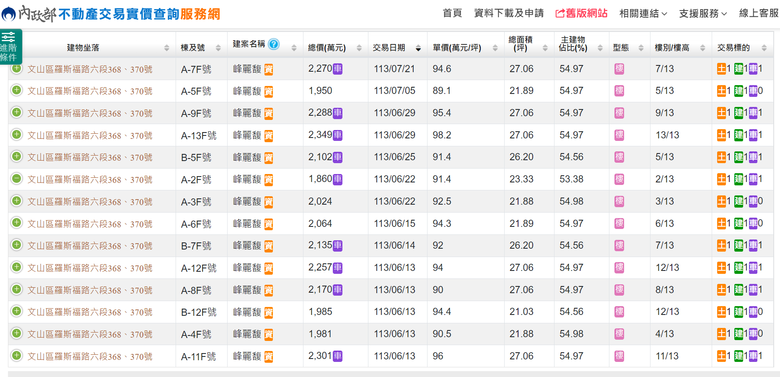This screenshot has width=780, height=377.
Task: Open address link in A-4F row
Action: tap(90, 334)
